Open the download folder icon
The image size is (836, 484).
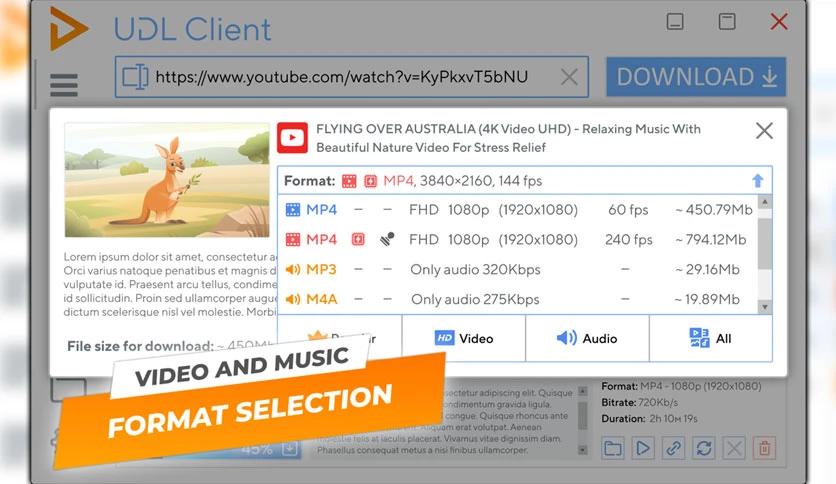pyautogui.click(x=613, y=448)
